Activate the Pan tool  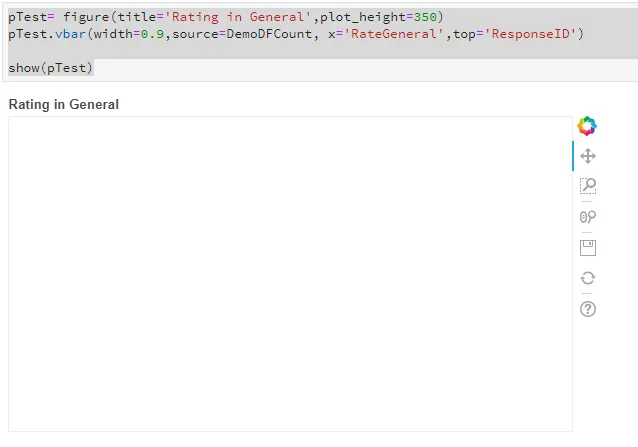[x=588, y=156]
